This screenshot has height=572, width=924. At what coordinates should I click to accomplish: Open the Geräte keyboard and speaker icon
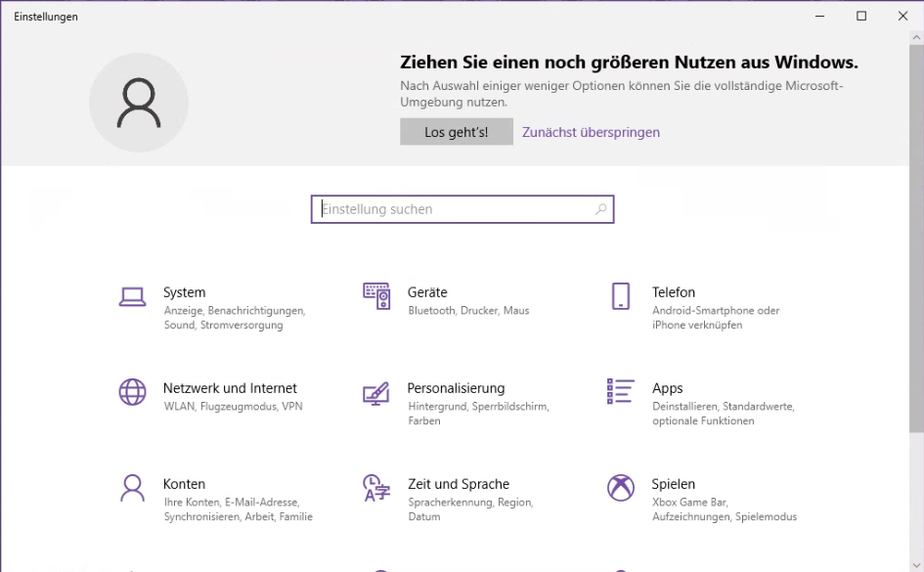coord(376,296)
